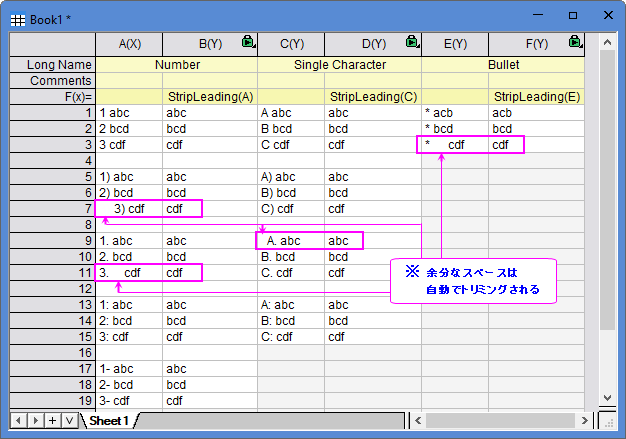Select cell '3) cdf' in row 7
Screen dimensions: 626x439
coord(129,209)
